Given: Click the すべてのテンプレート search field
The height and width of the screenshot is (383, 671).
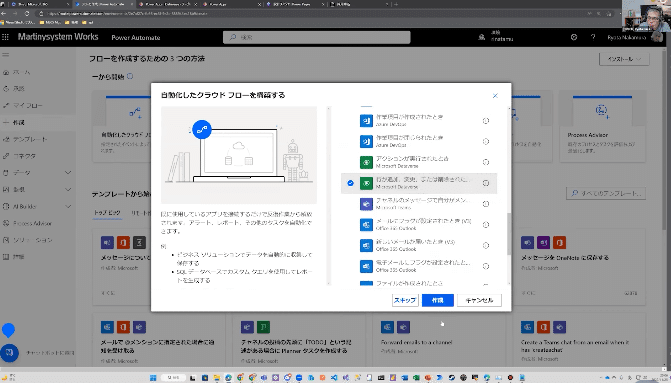Looking at the screenshot, I should pyautogui.click(x=606, y=193).
